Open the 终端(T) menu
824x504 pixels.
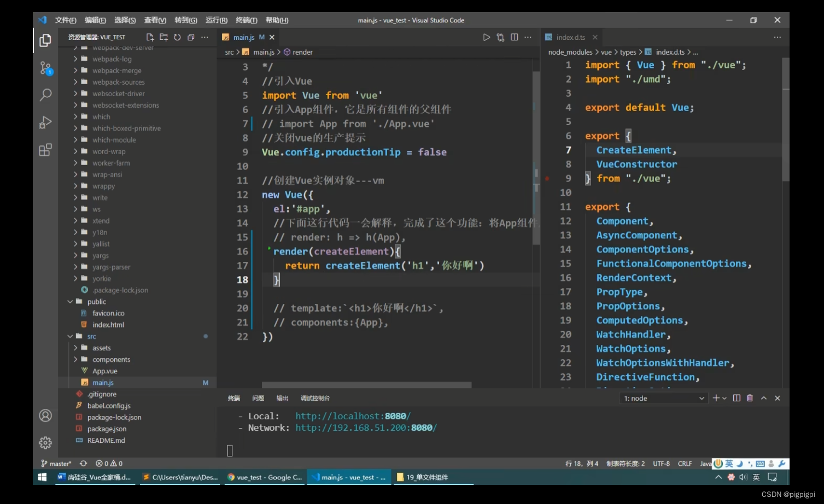(247, 20)
